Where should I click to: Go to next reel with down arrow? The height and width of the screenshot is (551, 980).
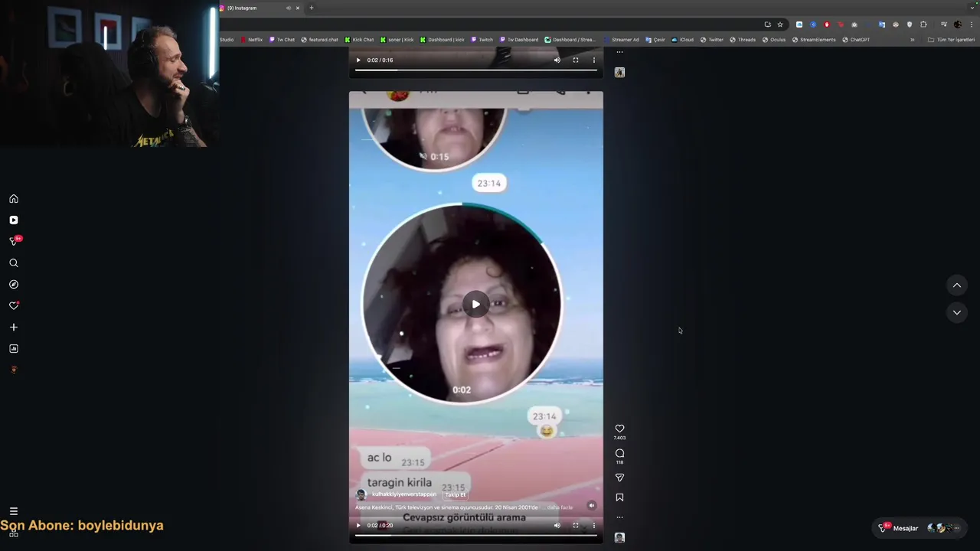click(957, 312)
